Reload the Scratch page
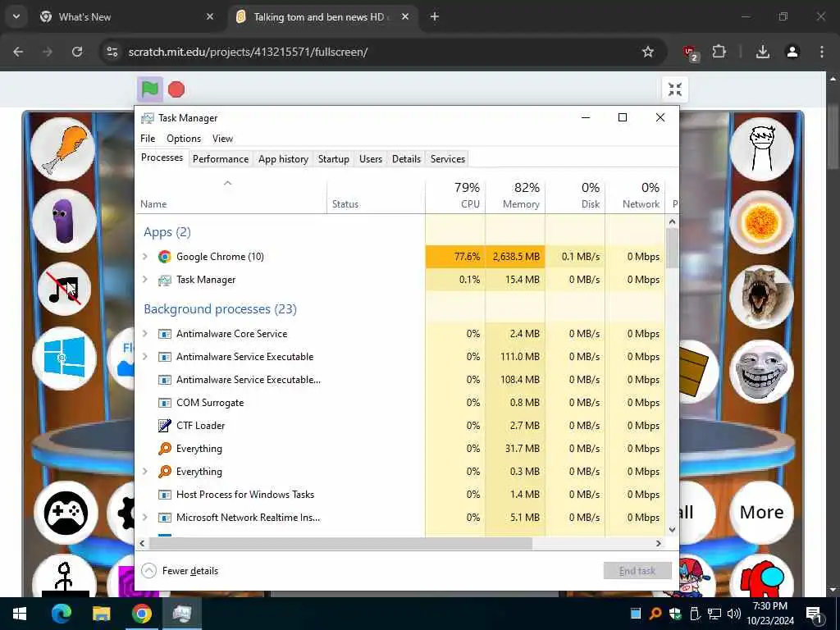The image size is (840, 630). pyautogui.click(x=77, y=52)
